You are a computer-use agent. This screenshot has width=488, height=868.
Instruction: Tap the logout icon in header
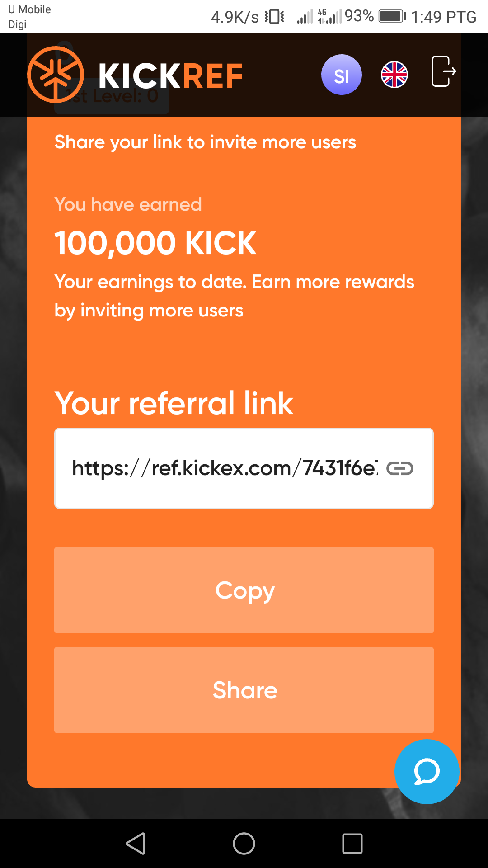[443, 71]
